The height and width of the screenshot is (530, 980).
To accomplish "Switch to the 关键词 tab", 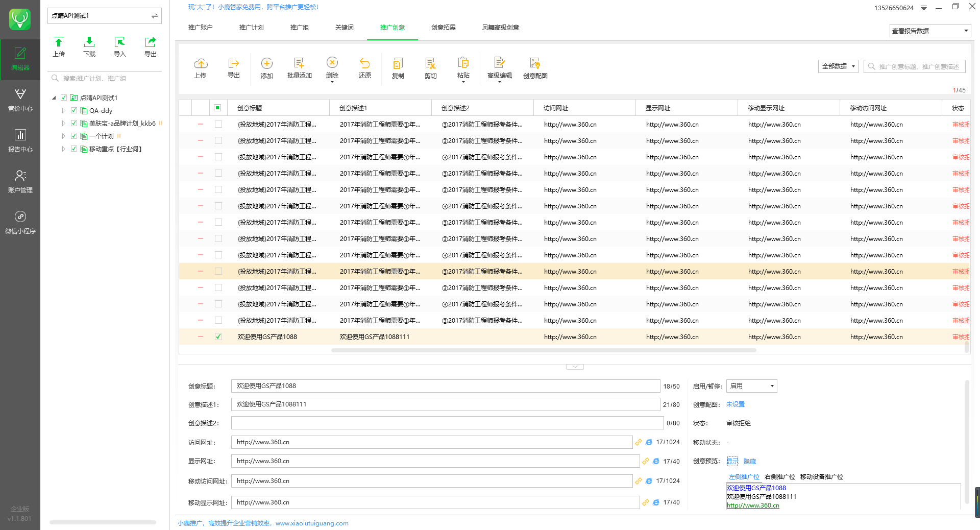I will [x=344, y=28].
